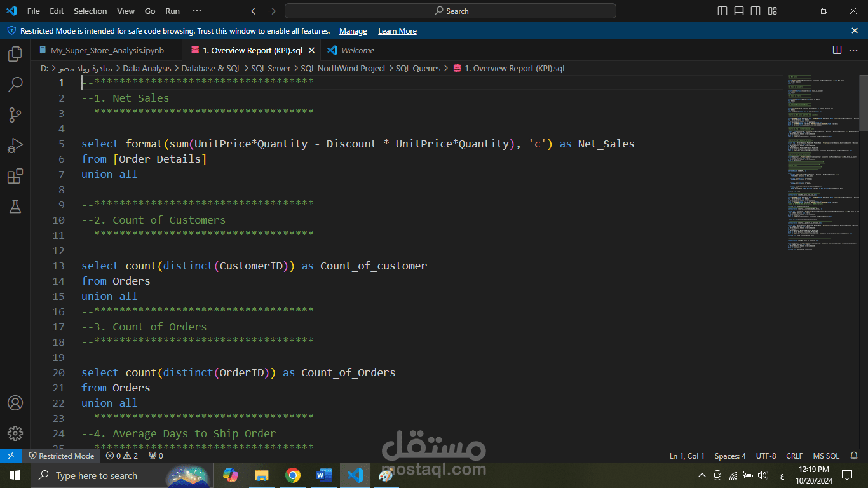Viewport: 868px width, 488px height.
Task: Change language mode MS SQL
Action: pos(826,456)
